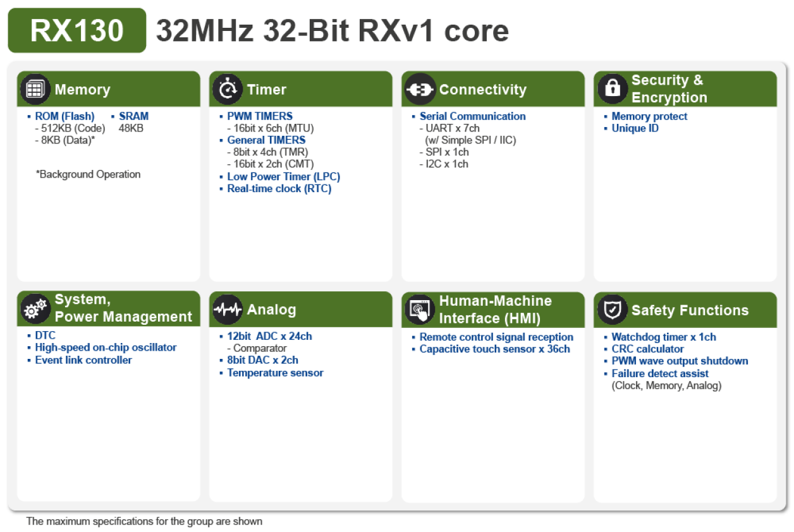794x532 pixels.
Task: Open the Temperature sensor item
Action: tap(277, 373)
